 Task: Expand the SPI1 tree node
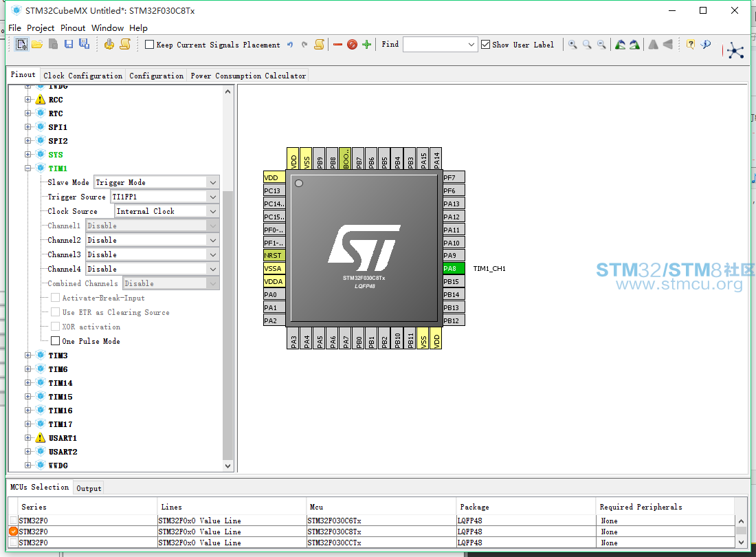[28, 127]
